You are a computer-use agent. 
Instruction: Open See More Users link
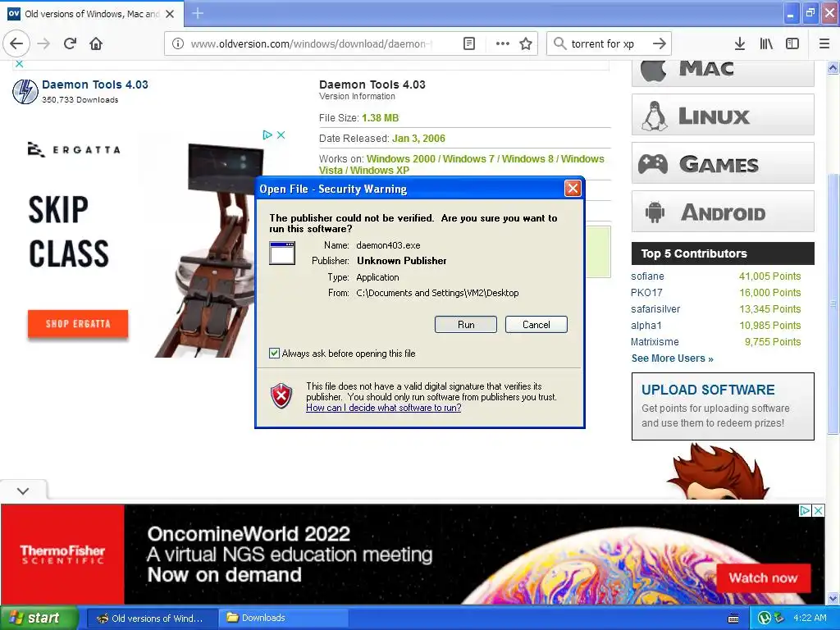coord(673,358)
